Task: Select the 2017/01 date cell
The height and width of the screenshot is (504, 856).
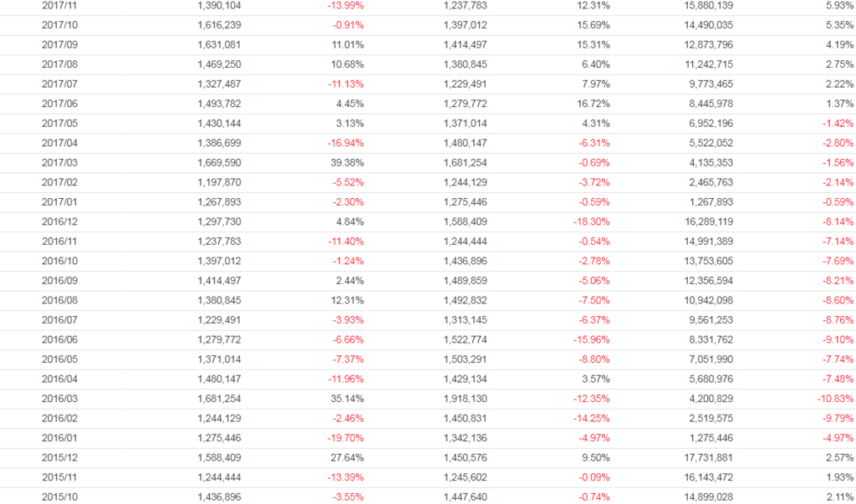Action: click(58, 202)
